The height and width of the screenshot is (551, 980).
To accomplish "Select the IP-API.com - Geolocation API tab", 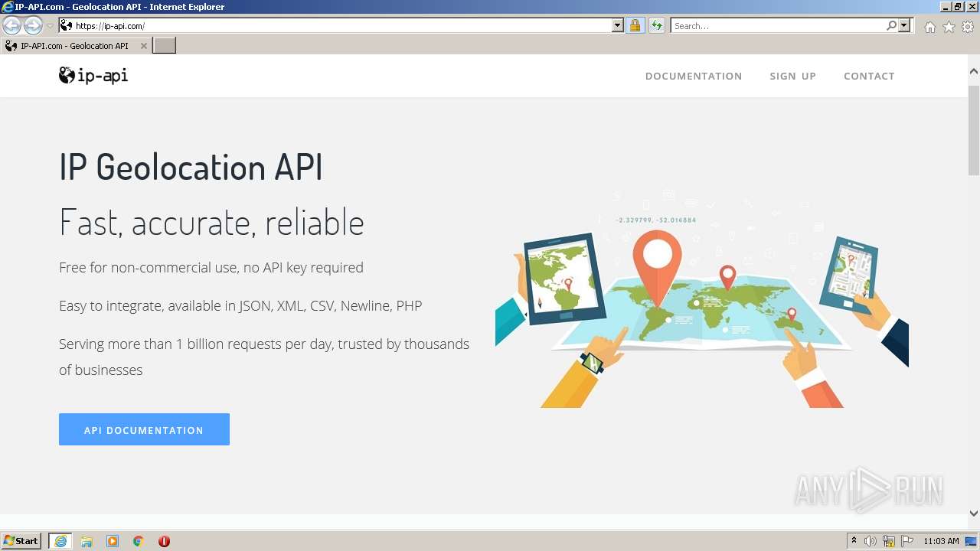I will (x=75, y=46).
